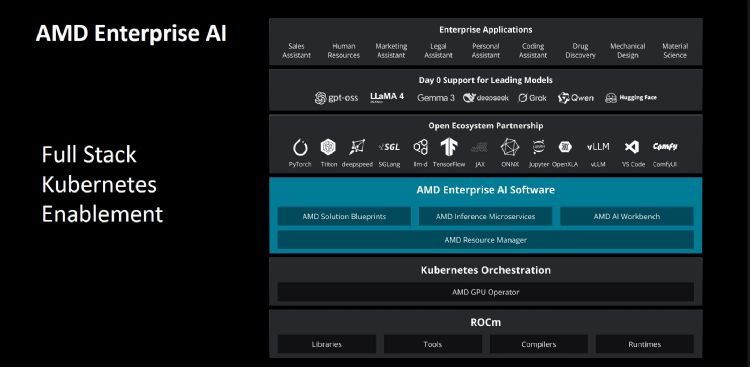
Task: Click the deepspeed logo icon
Action: click(x=357, y=147)
